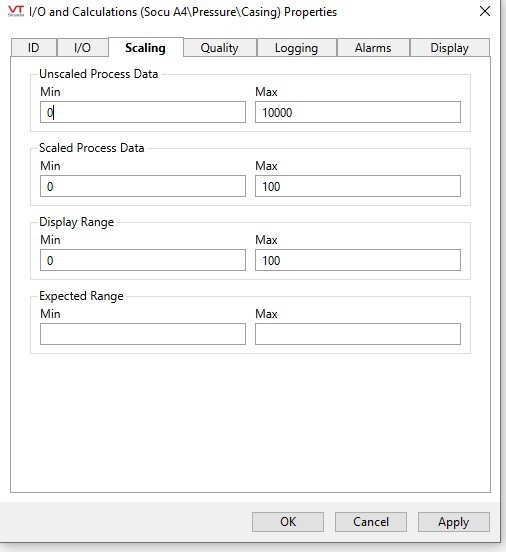The height and width of the screenshot is (552, 506).
Task: Click the VTScada logo icon in title bar
Action: (x=15, y=11)
